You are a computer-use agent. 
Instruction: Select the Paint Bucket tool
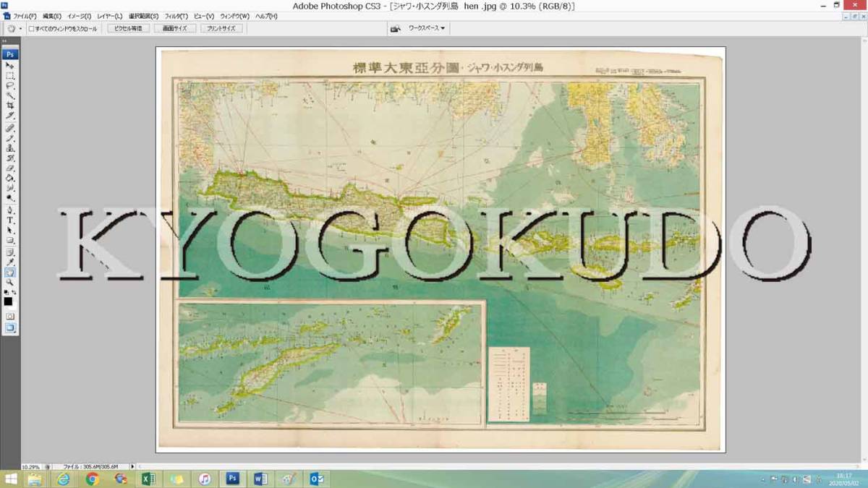click(10, 178)
